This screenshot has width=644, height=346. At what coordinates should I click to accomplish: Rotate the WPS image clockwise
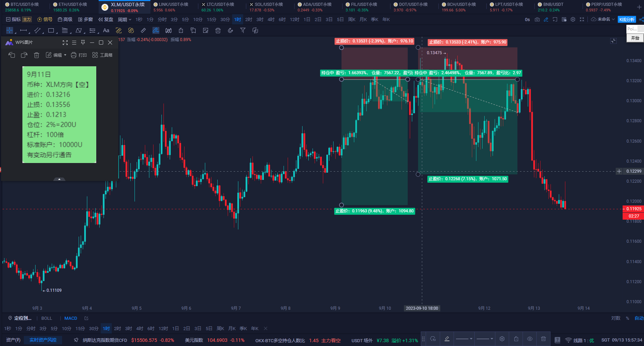pyautogui.click(x=24, y=55)
